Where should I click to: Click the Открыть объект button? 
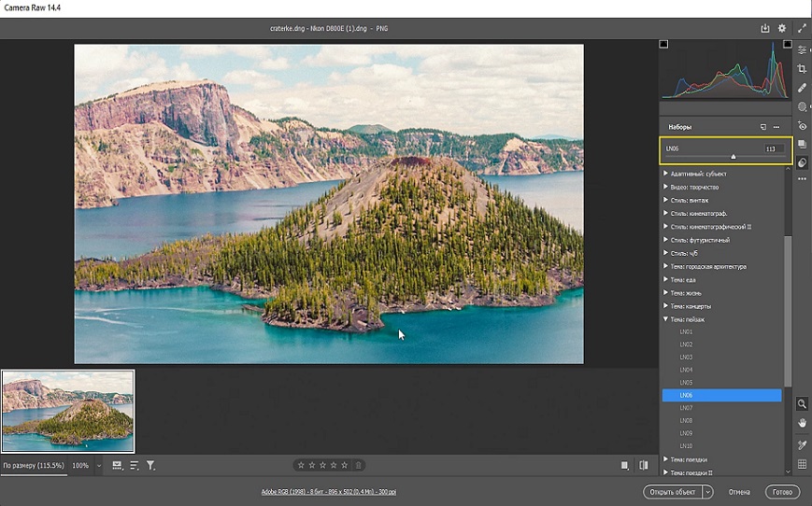click(x=673, y=492)
